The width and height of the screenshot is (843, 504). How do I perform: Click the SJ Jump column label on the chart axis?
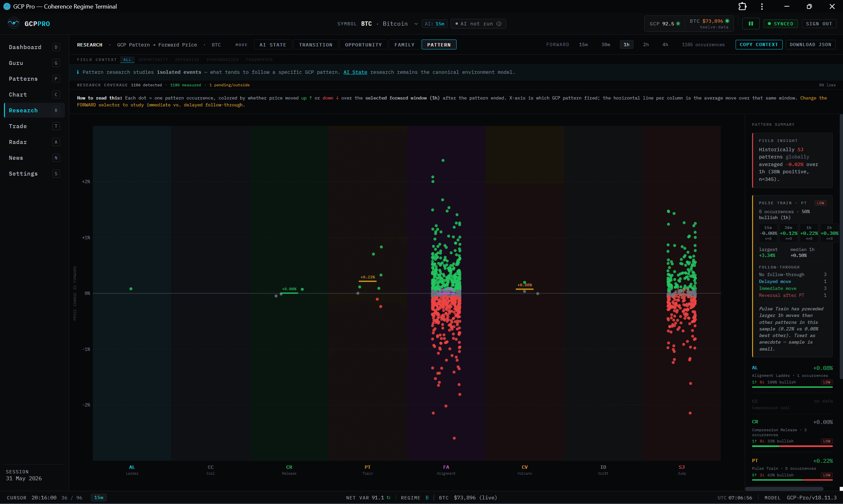pos(681,470)
